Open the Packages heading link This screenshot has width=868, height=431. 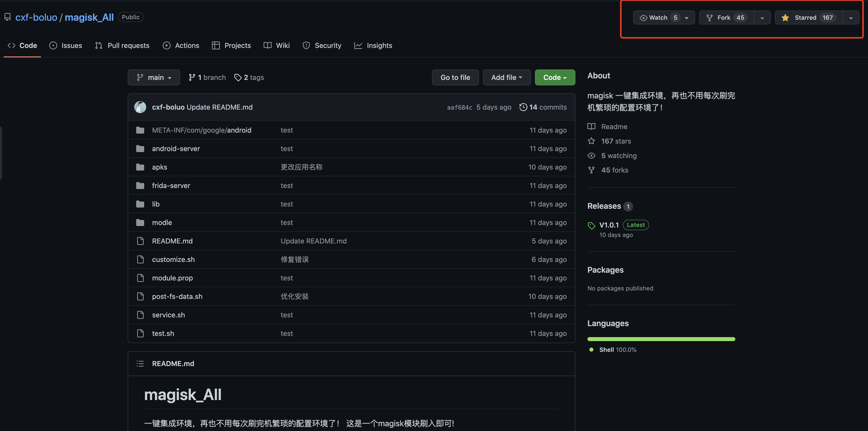605,270
